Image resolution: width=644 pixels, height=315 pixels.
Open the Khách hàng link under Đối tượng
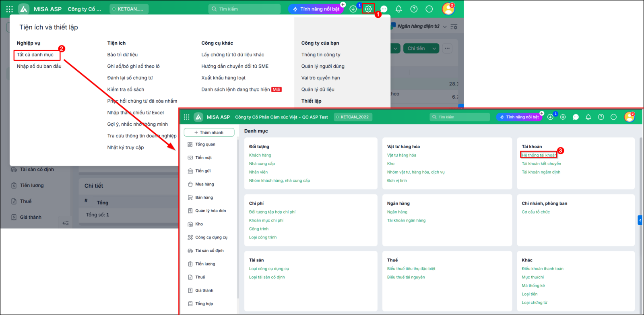point(260,155)
